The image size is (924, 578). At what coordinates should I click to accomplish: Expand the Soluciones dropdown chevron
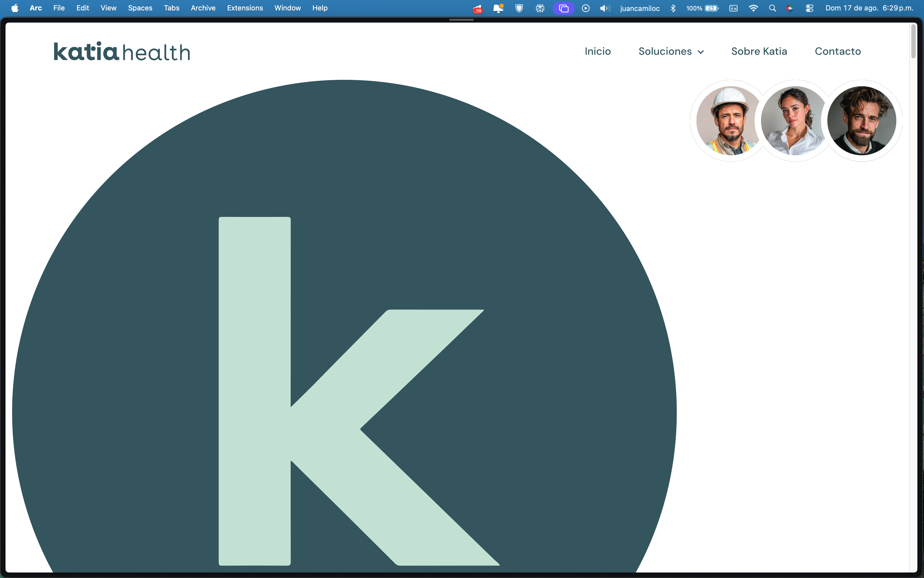tap(701, 52)
